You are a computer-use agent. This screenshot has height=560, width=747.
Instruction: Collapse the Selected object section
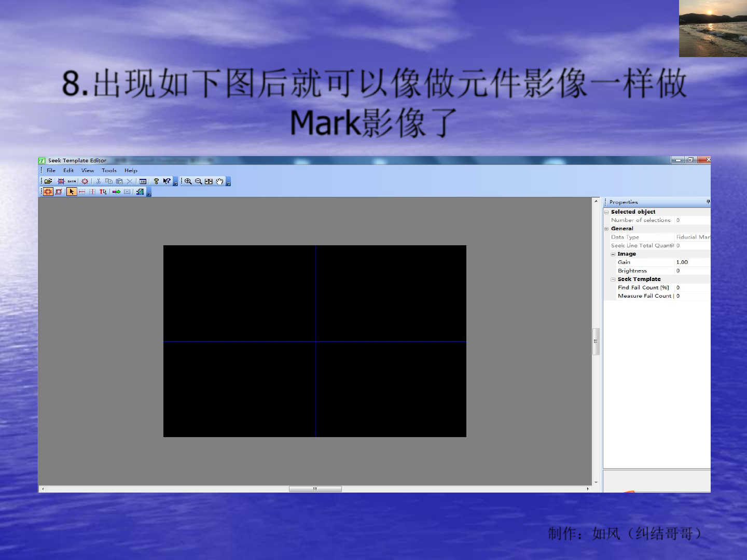coord(606,212)
